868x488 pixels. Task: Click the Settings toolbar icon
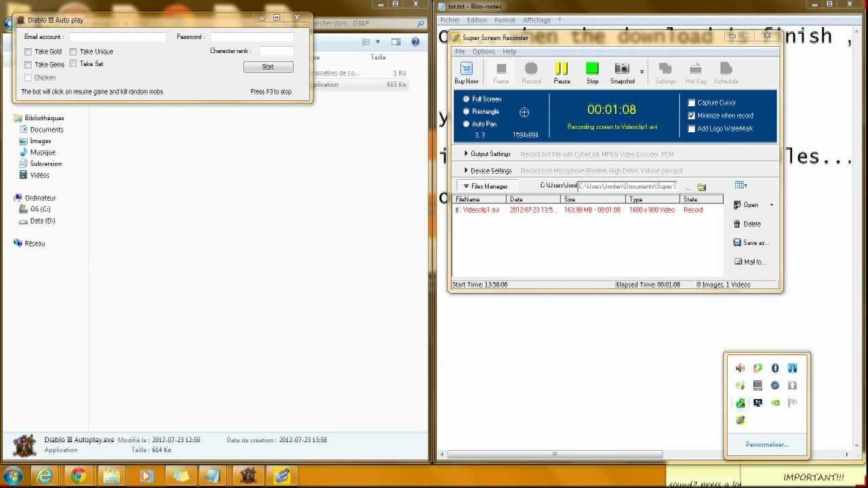coord(665,68)
